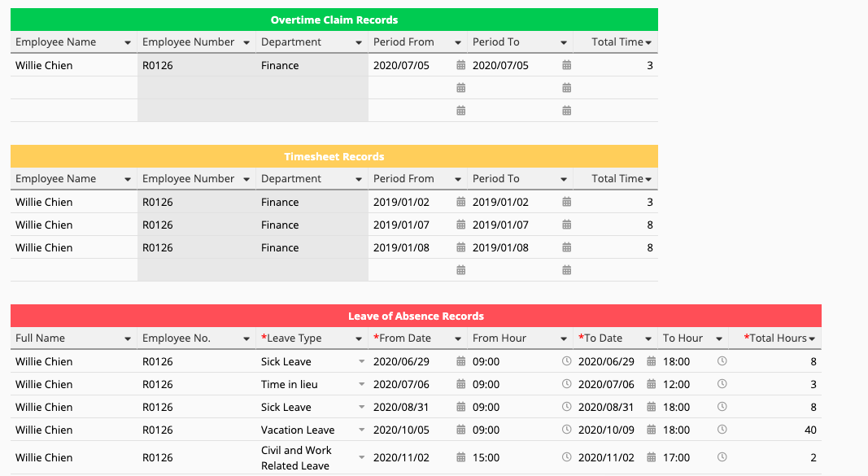Open Department column dropdown in Timesheet Records
Viewport: 868px width, 476px height.
point(359,179)
